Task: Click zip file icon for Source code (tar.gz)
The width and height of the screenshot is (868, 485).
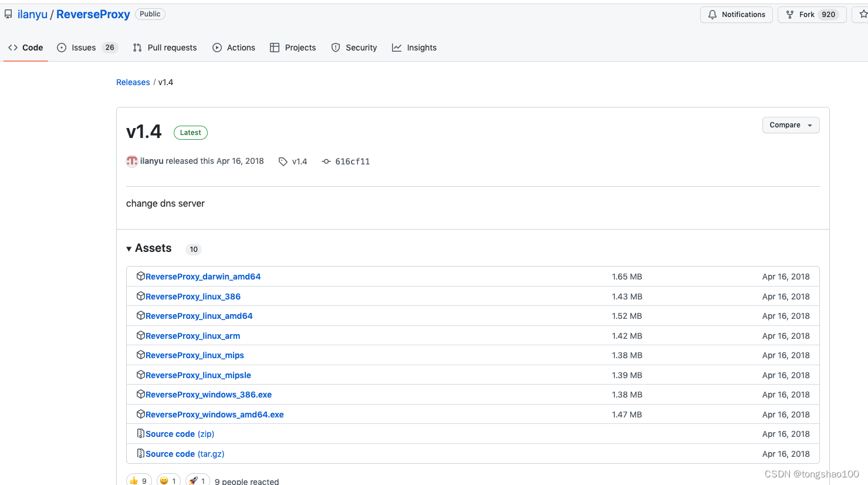Action: (141, 453)
